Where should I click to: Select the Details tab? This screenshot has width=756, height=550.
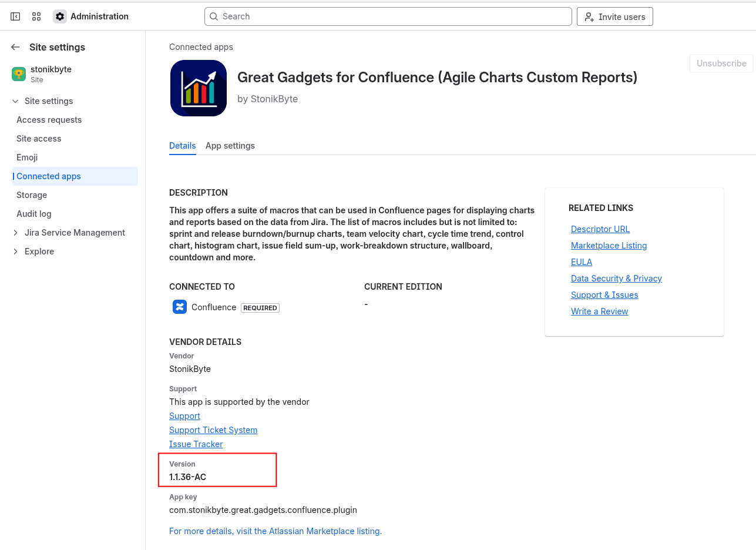pyautogui.click(x=182, y=146)
